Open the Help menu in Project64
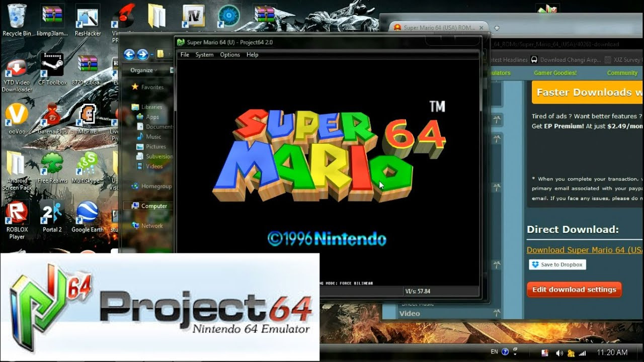The height and width of the screenshot is (362, 644). [252, 55]
